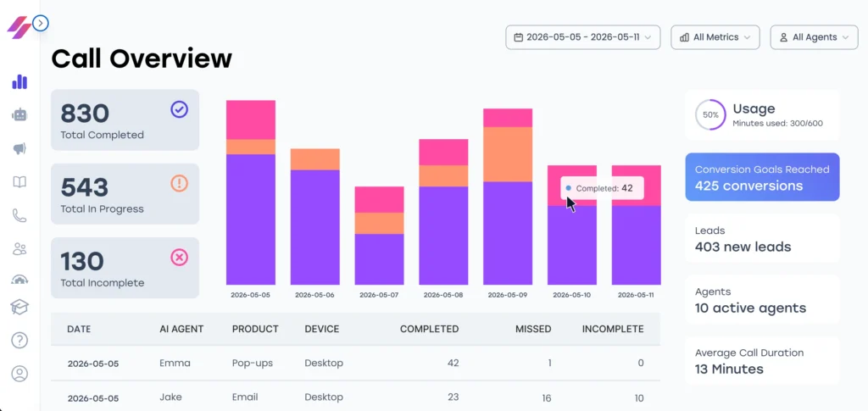Screen dimensions: 868x411
Task: Click purple segment of 2026-05-07 bar
Action: click(x=379, y=259)
